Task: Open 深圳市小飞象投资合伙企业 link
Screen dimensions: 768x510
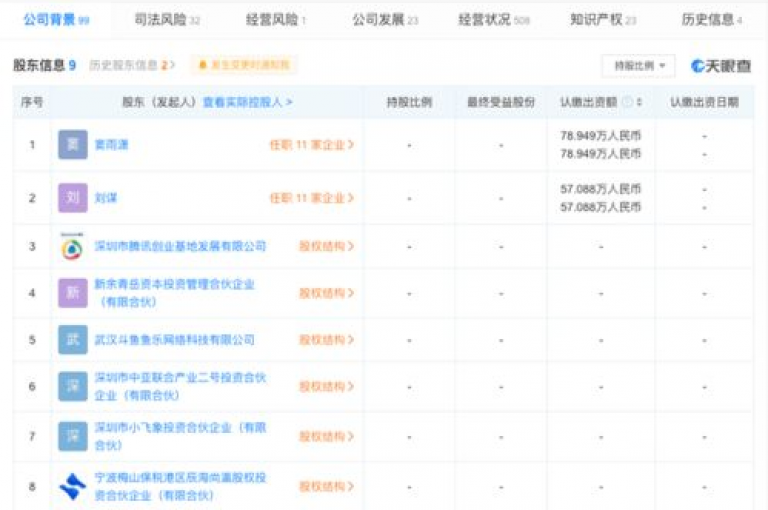Action: pyautogui.click(x=180, y=436)
